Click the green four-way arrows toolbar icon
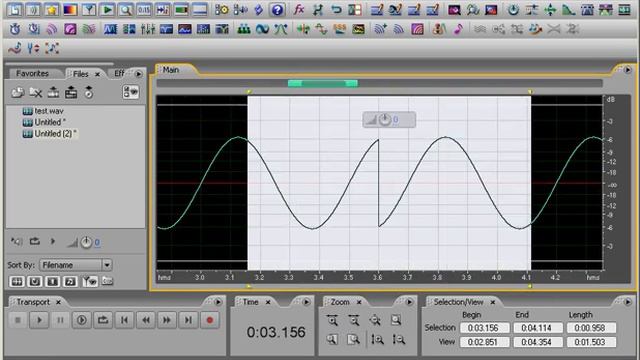The height and width of the screenshot is (360, 640). [550, 9]
